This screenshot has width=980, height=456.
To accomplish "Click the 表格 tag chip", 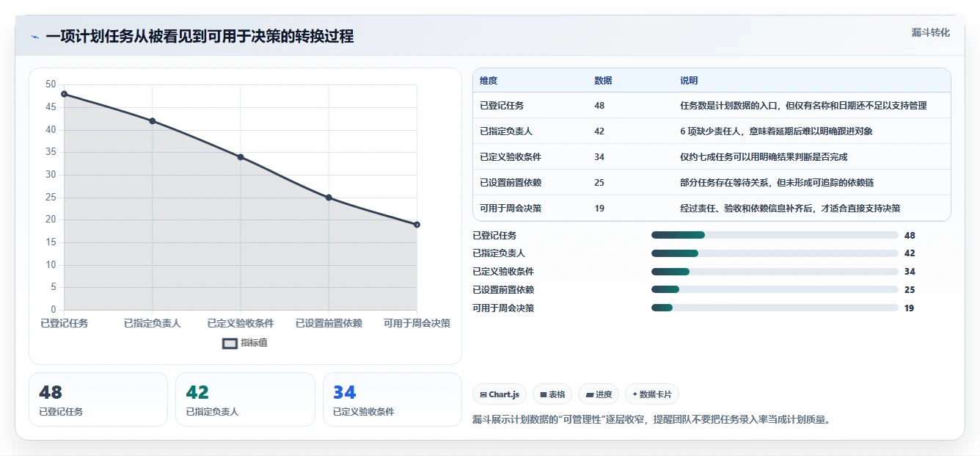I will (552, 394).
